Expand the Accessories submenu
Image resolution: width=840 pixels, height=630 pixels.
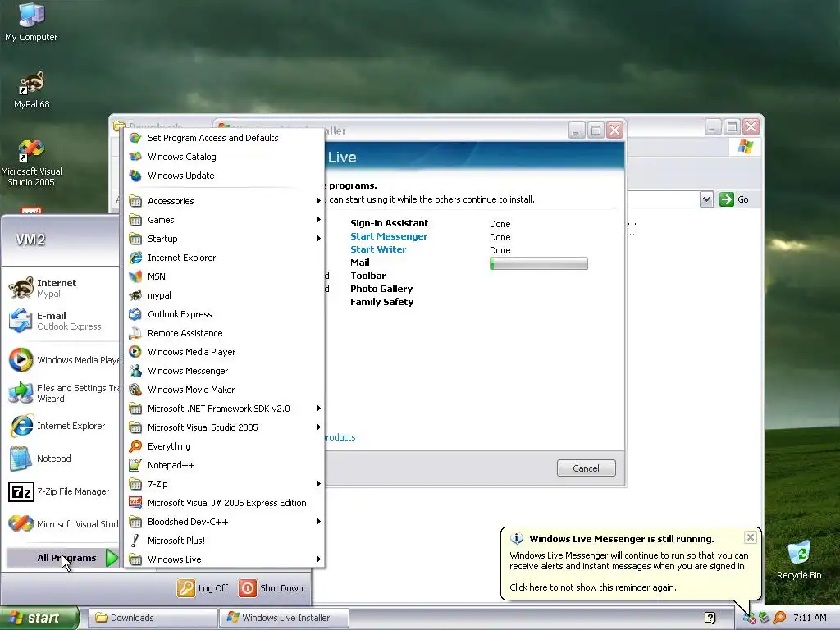pyautogui.click(x=225, y=201)
